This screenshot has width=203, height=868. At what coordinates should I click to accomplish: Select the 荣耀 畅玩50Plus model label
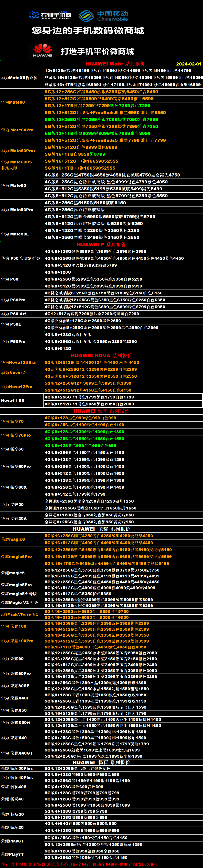pos(17,769)
